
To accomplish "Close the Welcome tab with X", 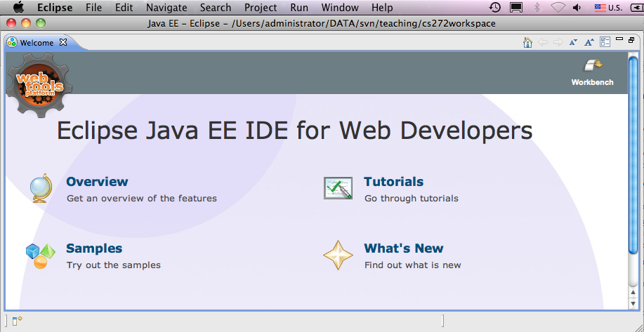I will pos(63,42).
